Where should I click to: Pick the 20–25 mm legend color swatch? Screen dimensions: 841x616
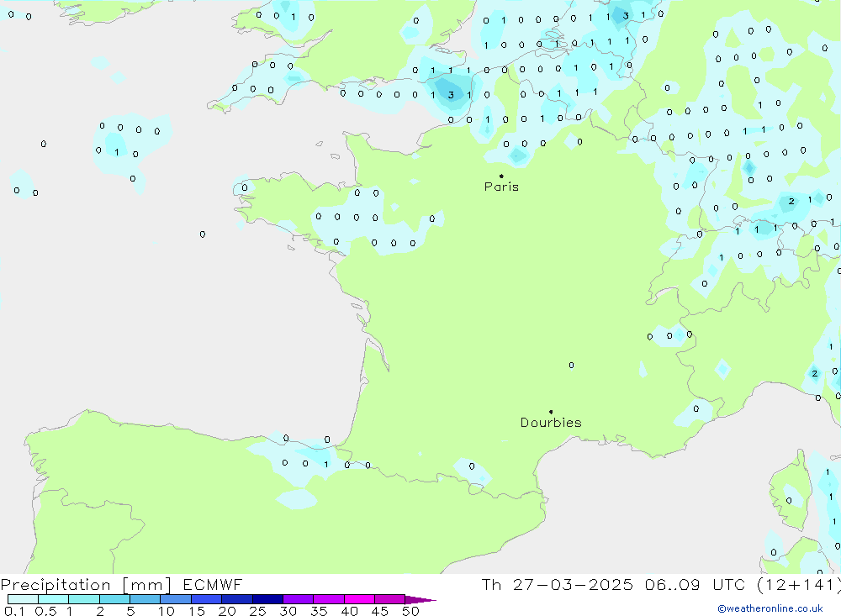coord(237,599)
